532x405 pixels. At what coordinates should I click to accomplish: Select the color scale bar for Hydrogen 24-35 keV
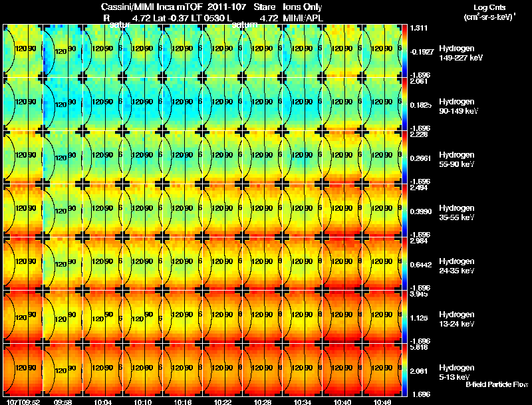[x=404, y=264]
